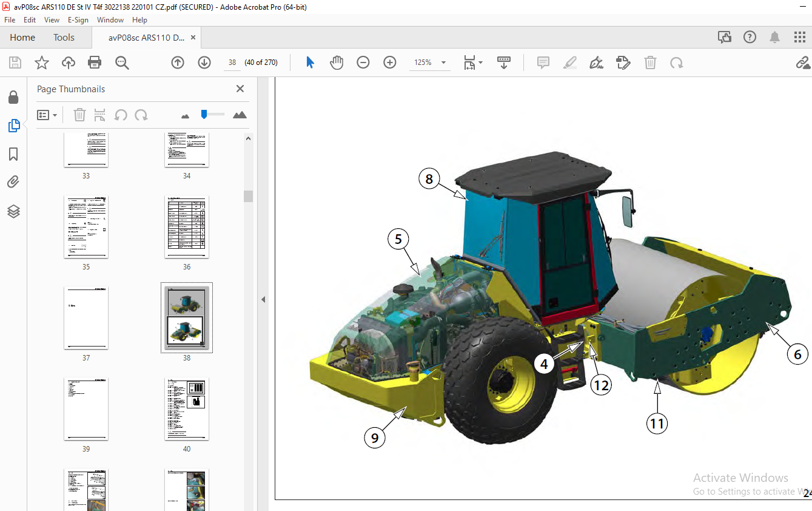Click the rotate icon in main toolbar
812x511 pixels.
click(x=676, y=63)
